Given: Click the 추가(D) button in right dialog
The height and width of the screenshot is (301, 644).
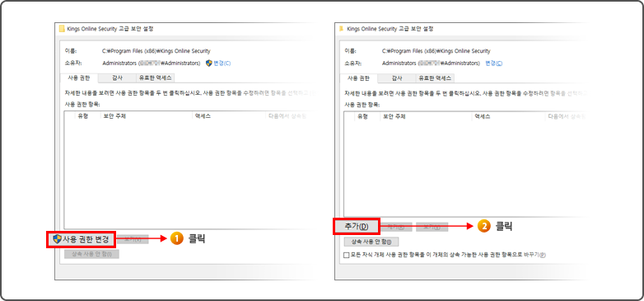Looking at the screenshot, I should [357, 227].
